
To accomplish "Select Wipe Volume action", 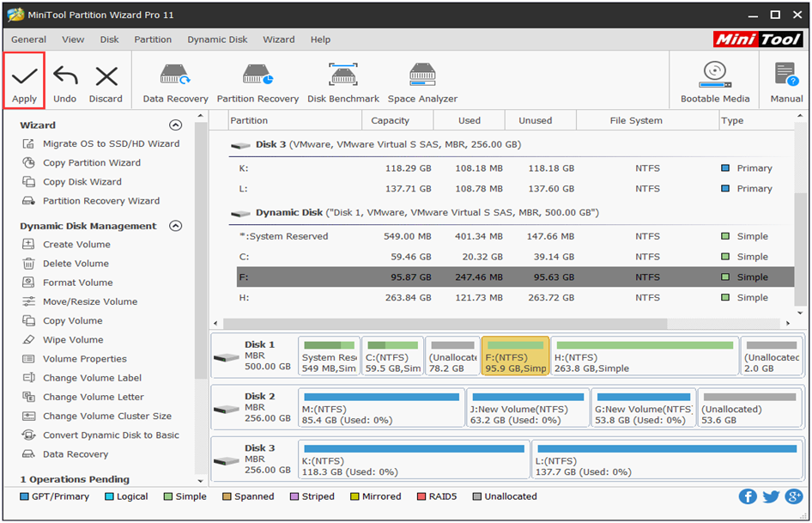I will (x=63, y=340).
